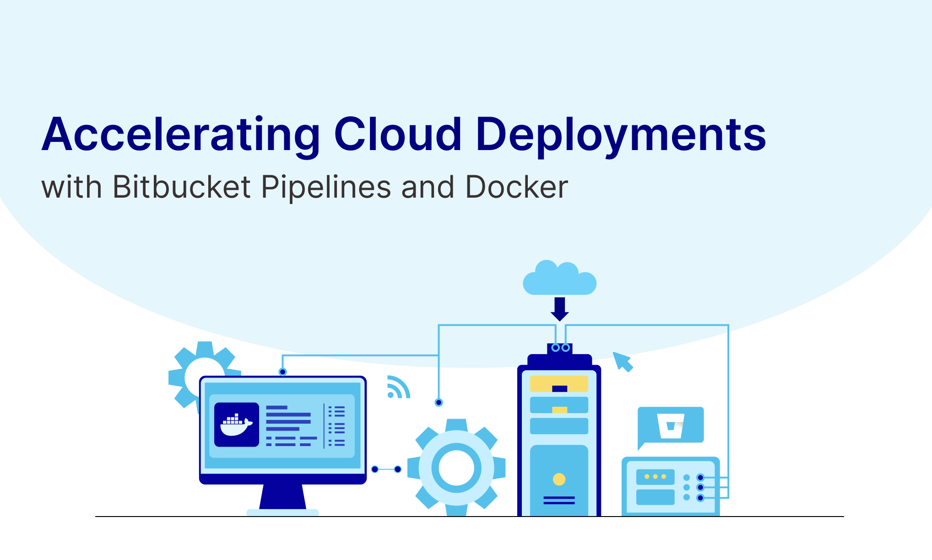932x560 pixels.
Task: Click the large center gear icon
Action: tap(456, 468)
